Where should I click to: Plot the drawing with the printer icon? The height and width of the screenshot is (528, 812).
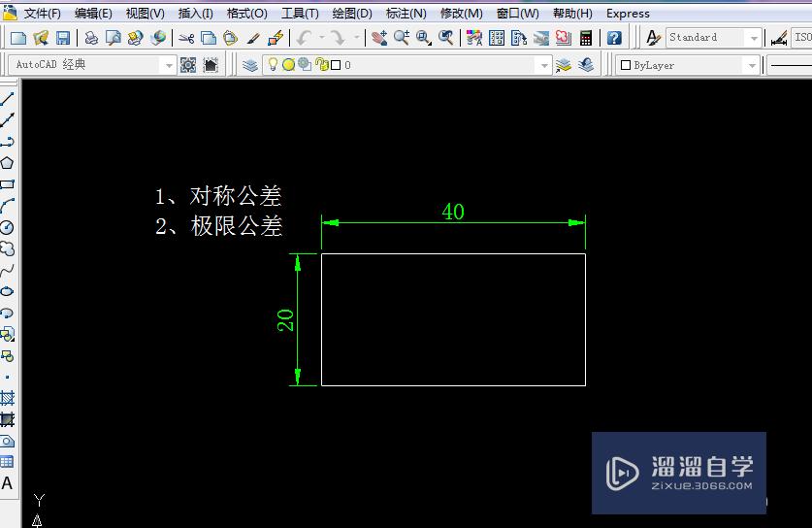[x=91, y=38]
